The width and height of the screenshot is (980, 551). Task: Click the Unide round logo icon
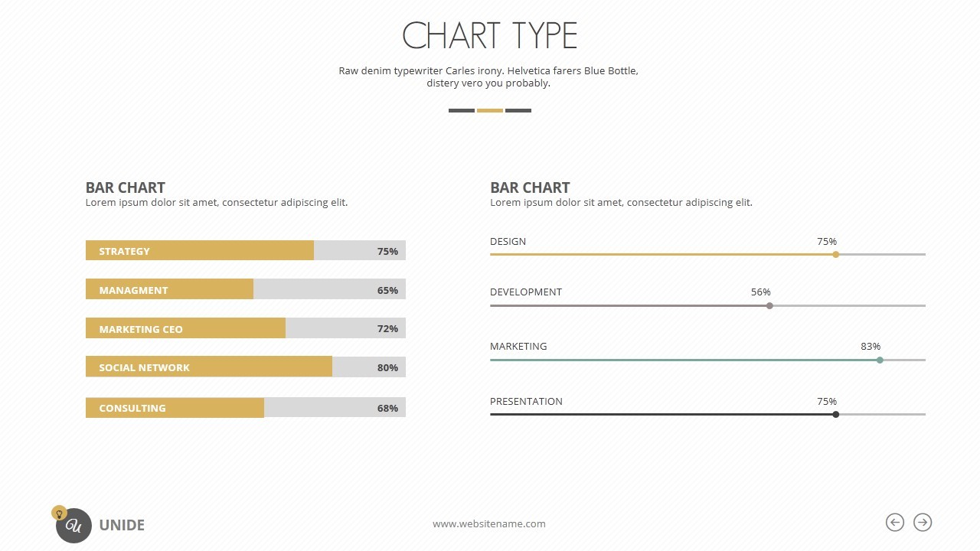tap(74, 526)
